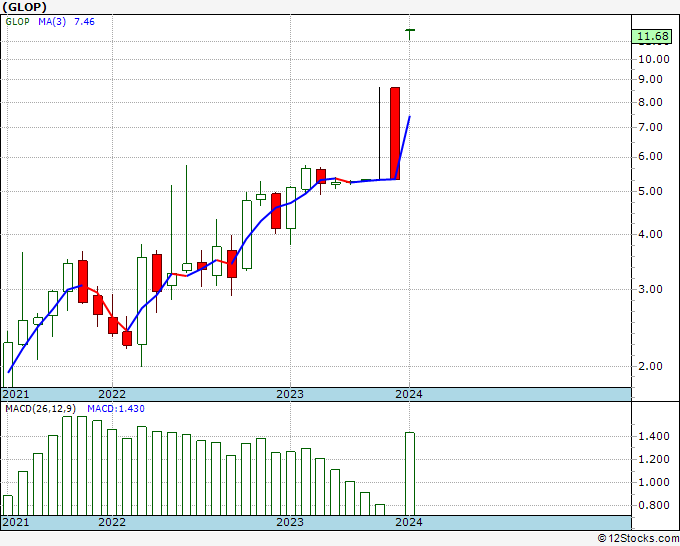Click 2021 on the MACD panel time axis

pos(16,522)
